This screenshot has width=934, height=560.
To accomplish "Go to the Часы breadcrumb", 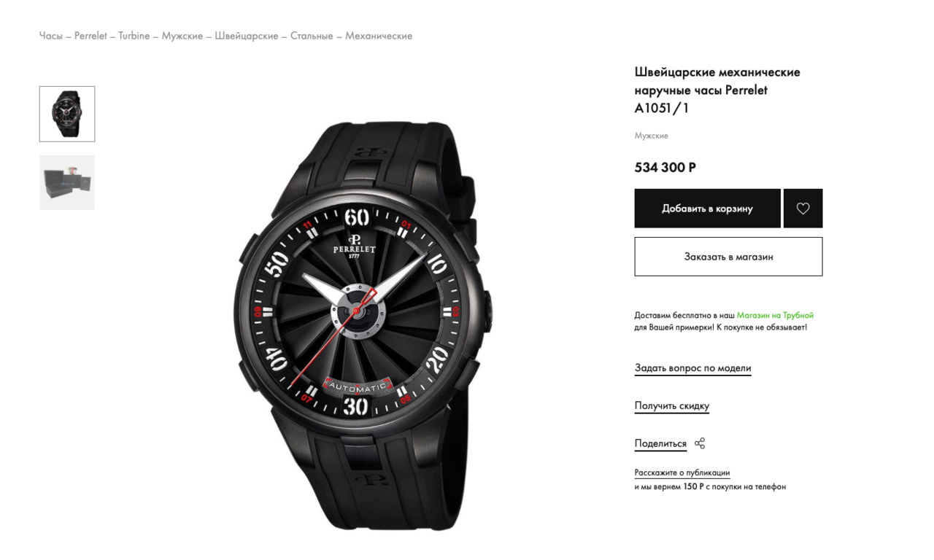I will point(51,36).
